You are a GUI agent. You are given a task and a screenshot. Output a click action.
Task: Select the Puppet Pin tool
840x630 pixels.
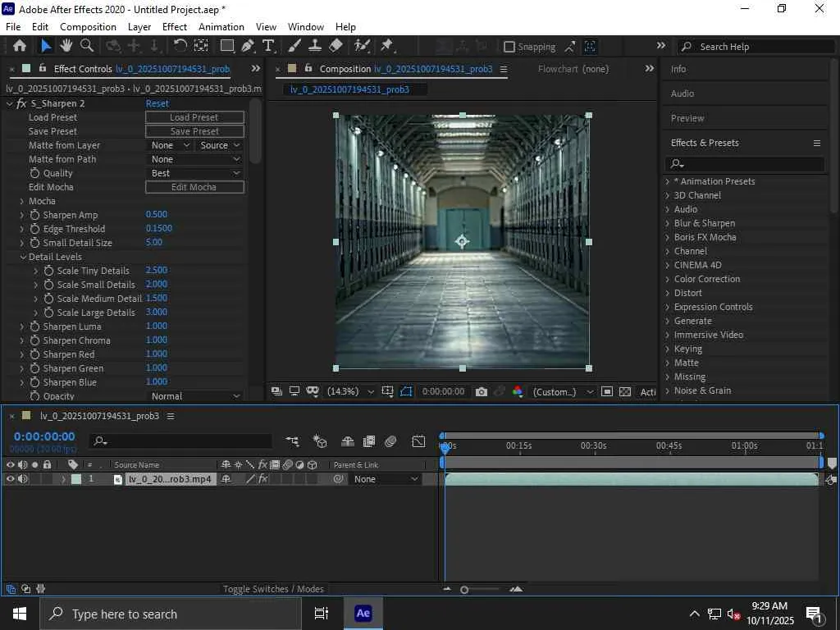coord(386,46)
